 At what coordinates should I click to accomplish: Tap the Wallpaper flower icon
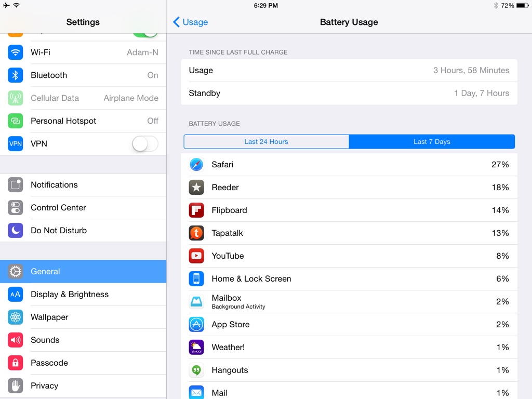tap(15, 317)
